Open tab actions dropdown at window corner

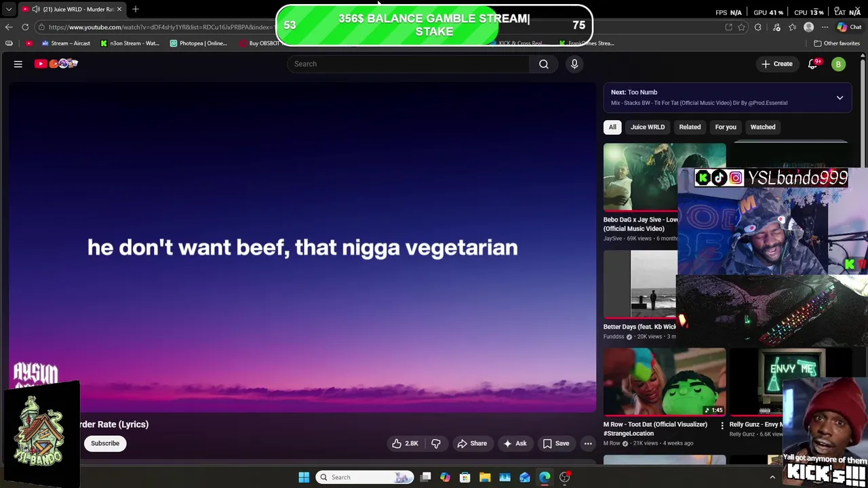pos(9,9)
